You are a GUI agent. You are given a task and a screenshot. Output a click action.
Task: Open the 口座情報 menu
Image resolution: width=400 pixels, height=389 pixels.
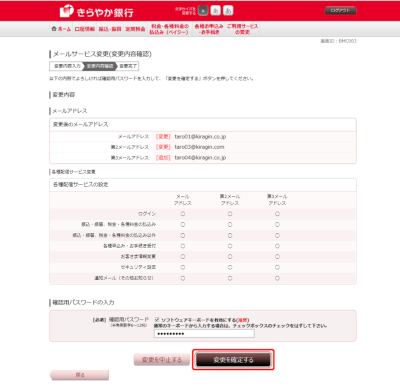[x=84, y=29]
